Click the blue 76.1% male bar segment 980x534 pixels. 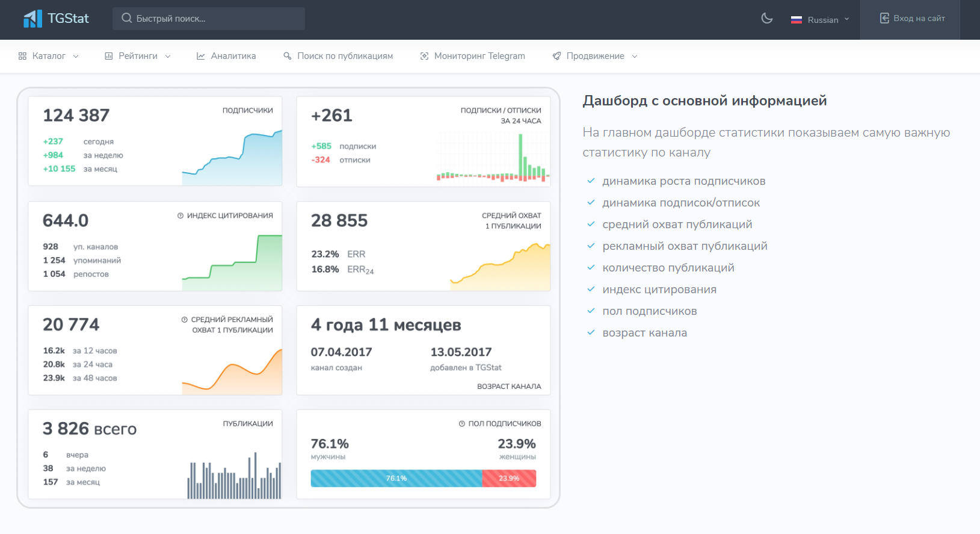tap(396, 478)
